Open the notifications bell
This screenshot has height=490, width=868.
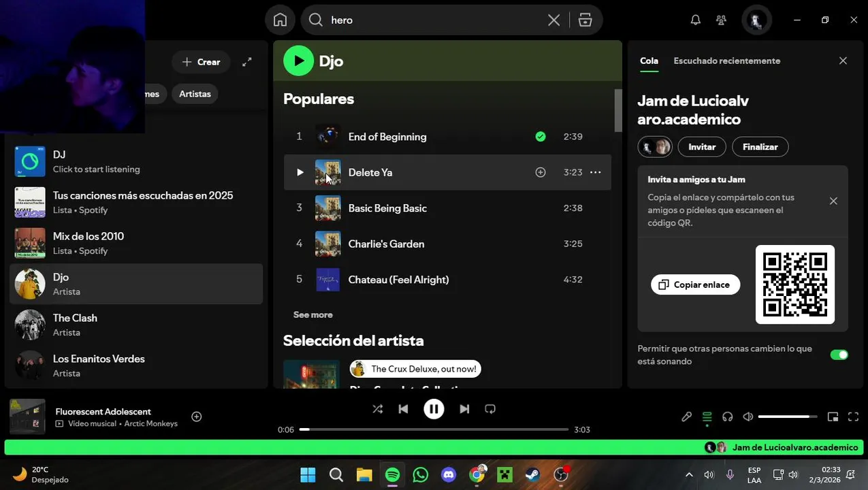[x=695, y=20]
